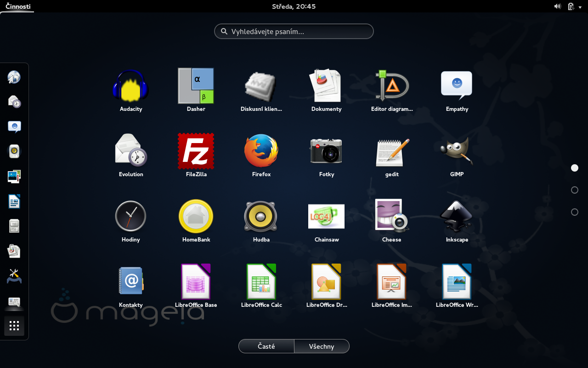Launch HomeBank
The height and width of the screenshot is (368, 588).
[x=196, y=216]
